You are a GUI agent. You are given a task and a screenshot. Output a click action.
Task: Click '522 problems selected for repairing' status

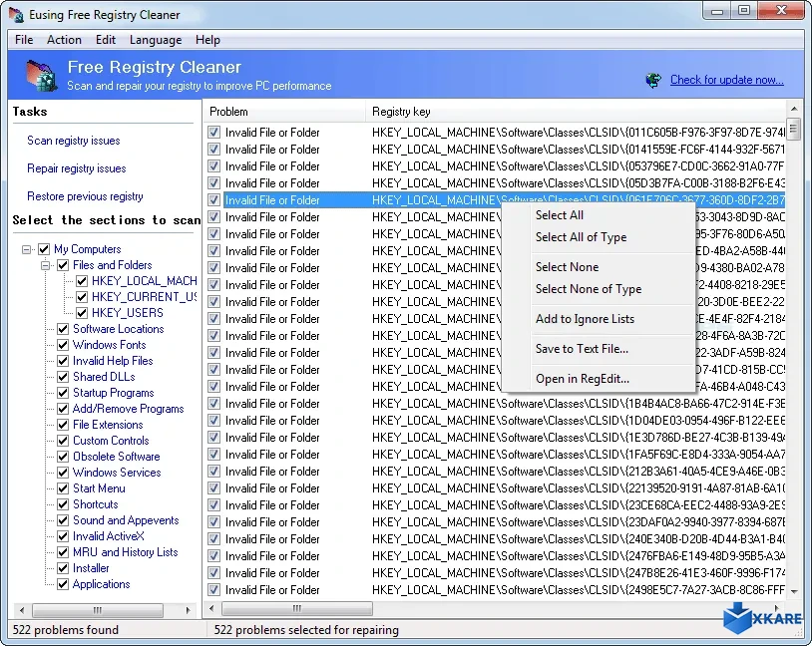(x=306, y=630)
